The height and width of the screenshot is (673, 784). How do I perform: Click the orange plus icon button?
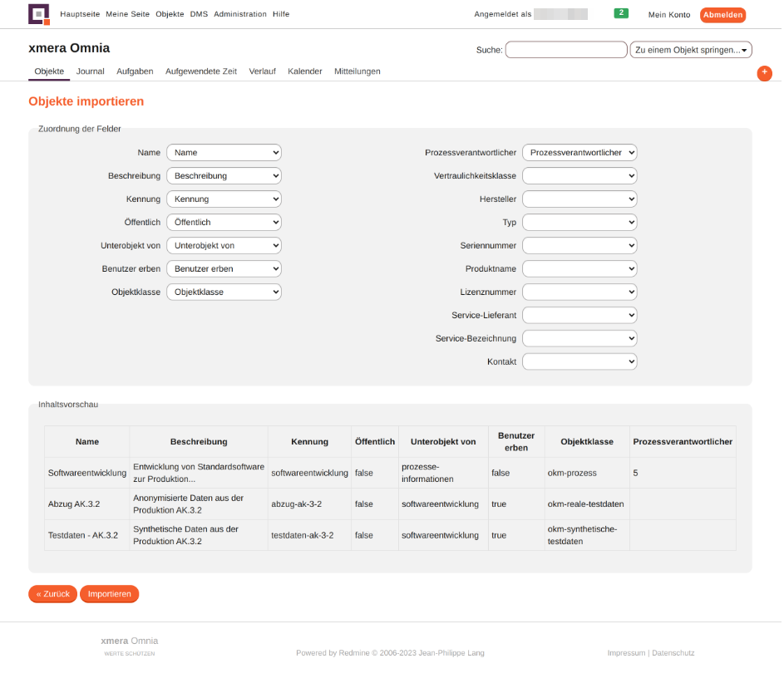point(764,73)
